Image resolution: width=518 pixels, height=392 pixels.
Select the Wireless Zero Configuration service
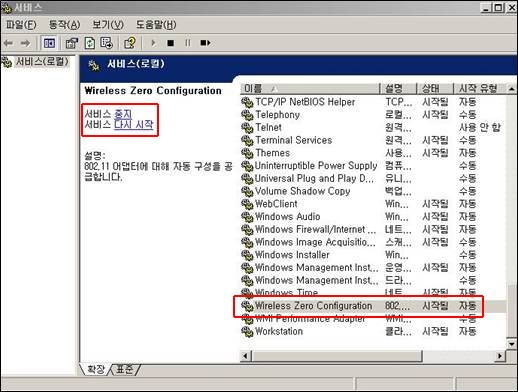pyautogui.click(x=373, y=306)
